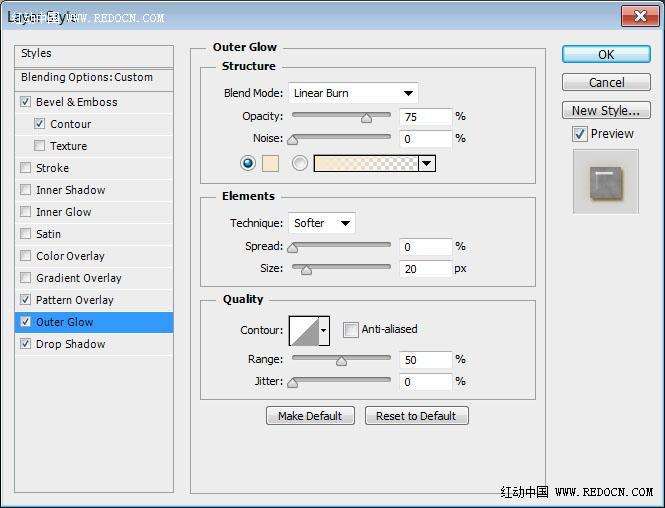This screenshot has height=508, width=665.
Task: Expand the Technique dropdown
Action: [x=321, y=223]
